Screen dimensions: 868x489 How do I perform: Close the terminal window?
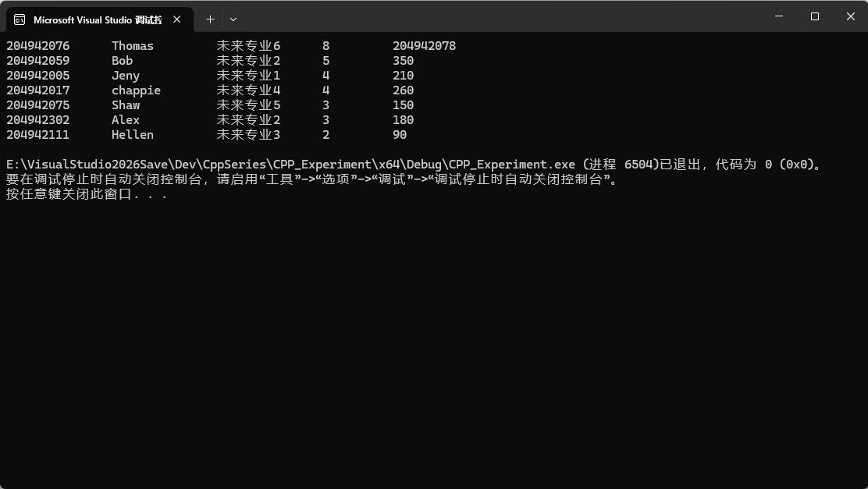pos(850,16)
